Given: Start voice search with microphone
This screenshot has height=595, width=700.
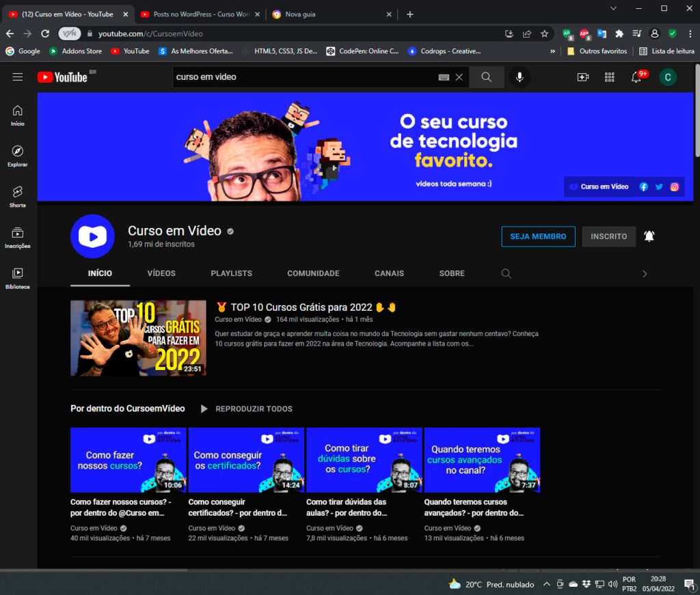Looking at the screenshot, I should click(x=520, y=77).
